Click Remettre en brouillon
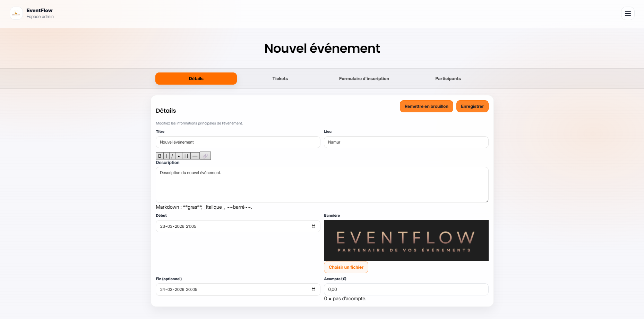 click(x=426, y=106)
